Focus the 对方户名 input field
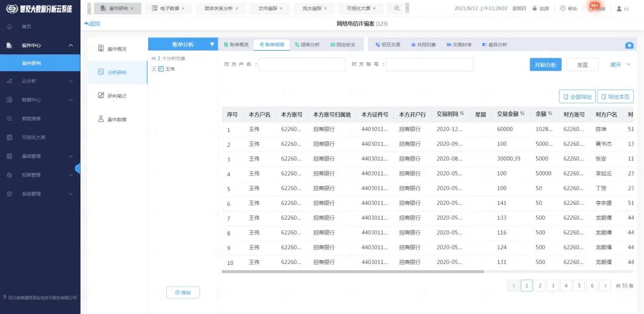This screenshot has width=644, height=314. pyautogui.click(x=302, y=64)
